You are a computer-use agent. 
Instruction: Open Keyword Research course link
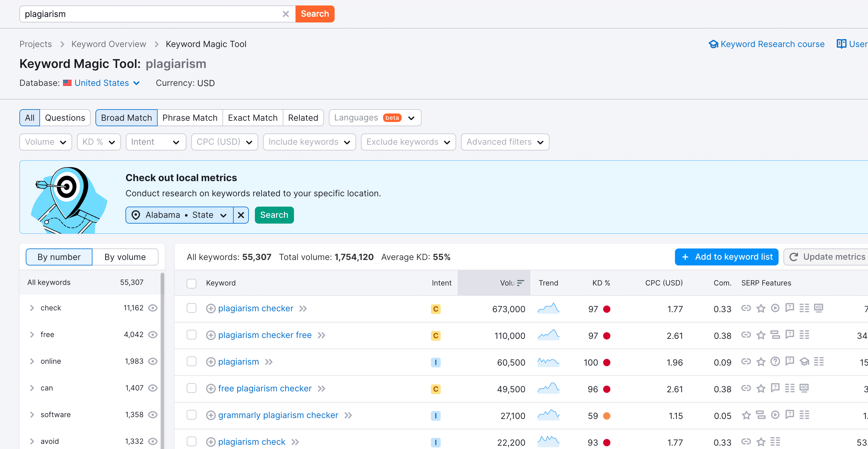pos(766,44)
